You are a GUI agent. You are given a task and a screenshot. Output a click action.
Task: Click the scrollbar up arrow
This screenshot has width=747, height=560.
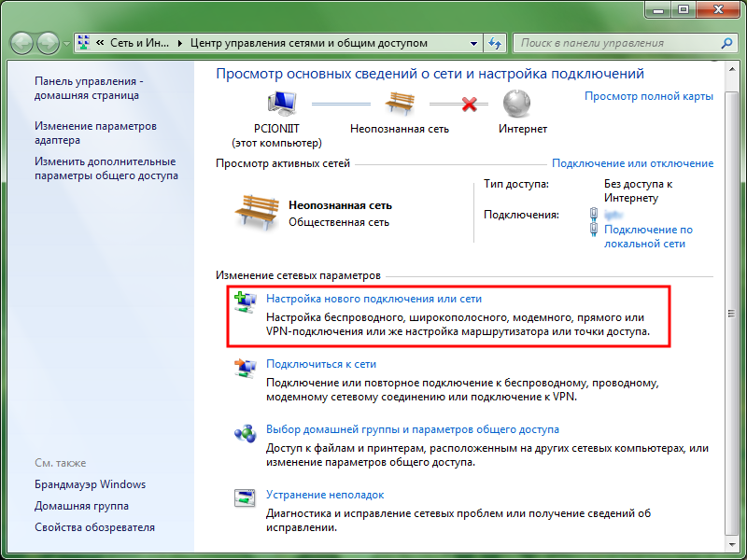click(732, 69)
